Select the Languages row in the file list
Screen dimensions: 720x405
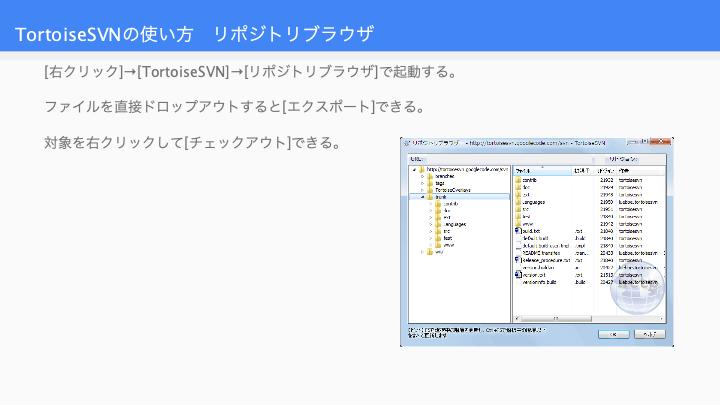coord(589,202)
